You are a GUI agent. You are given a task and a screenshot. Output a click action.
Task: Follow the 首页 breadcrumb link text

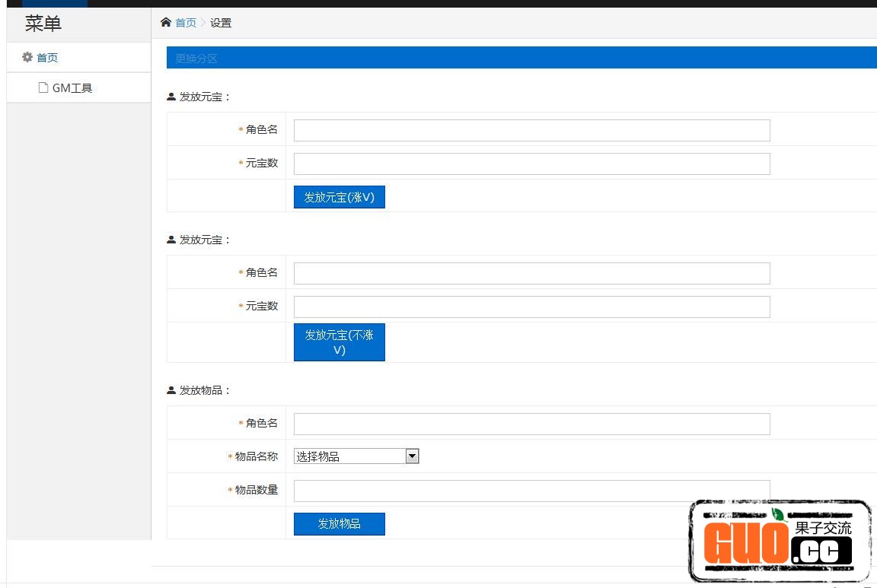coord(186,23)
